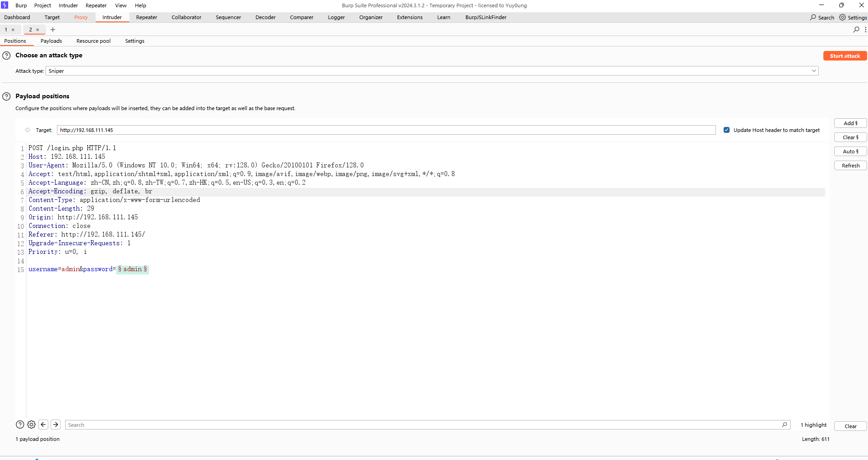Image resolution: width=868 pixels, height=460 pixels.
Task: Click the help icon beside Choose an attack type
Action: (x=6, y=56)
